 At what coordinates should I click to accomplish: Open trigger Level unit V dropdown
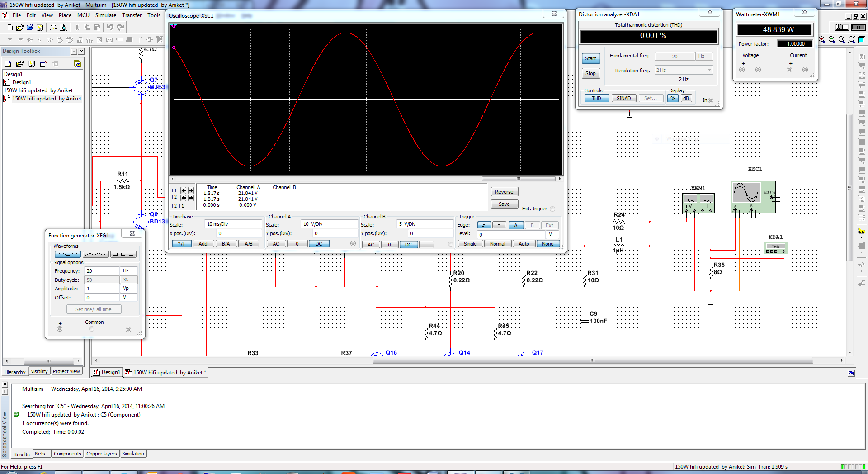coord(551,234)
